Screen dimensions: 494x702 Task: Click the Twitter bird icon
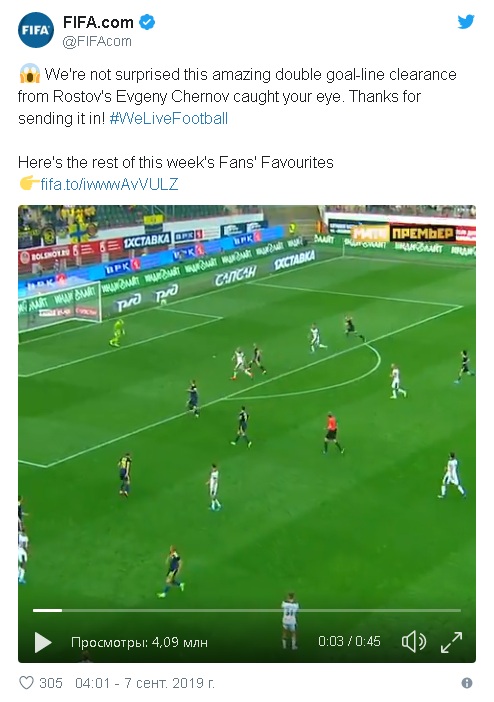[466, 21]
